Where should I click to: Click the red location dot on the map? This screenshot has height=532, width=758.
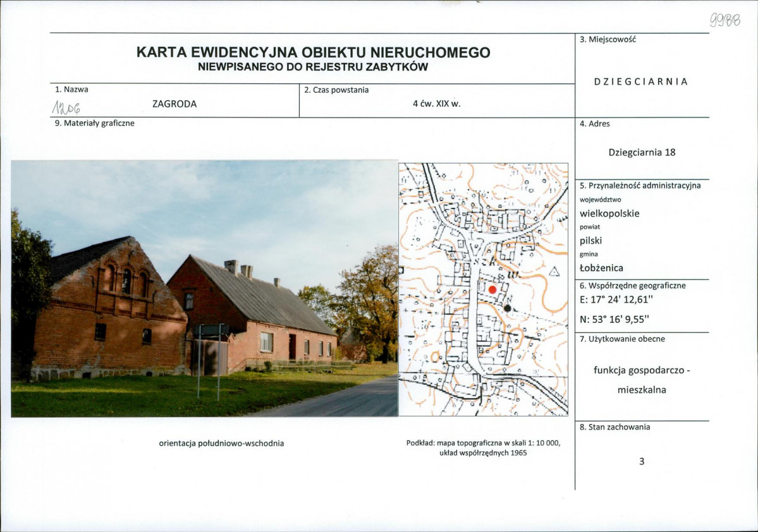pyautogui.click(x=494, y=290)
